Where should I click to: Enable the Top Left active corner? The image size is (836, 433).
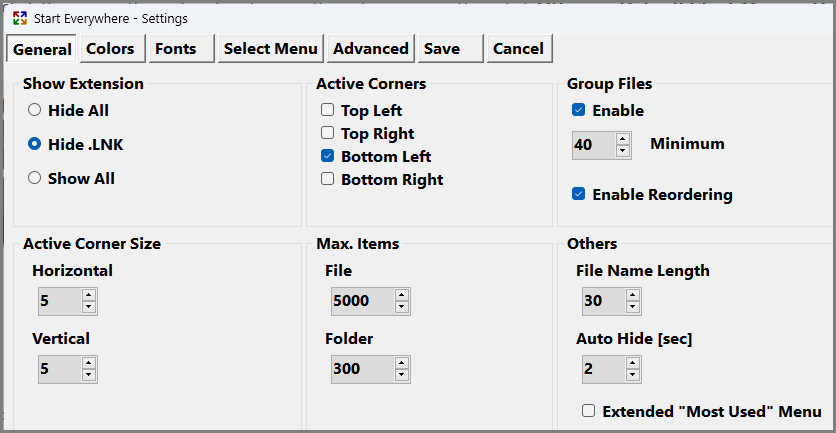click(327, 111)
